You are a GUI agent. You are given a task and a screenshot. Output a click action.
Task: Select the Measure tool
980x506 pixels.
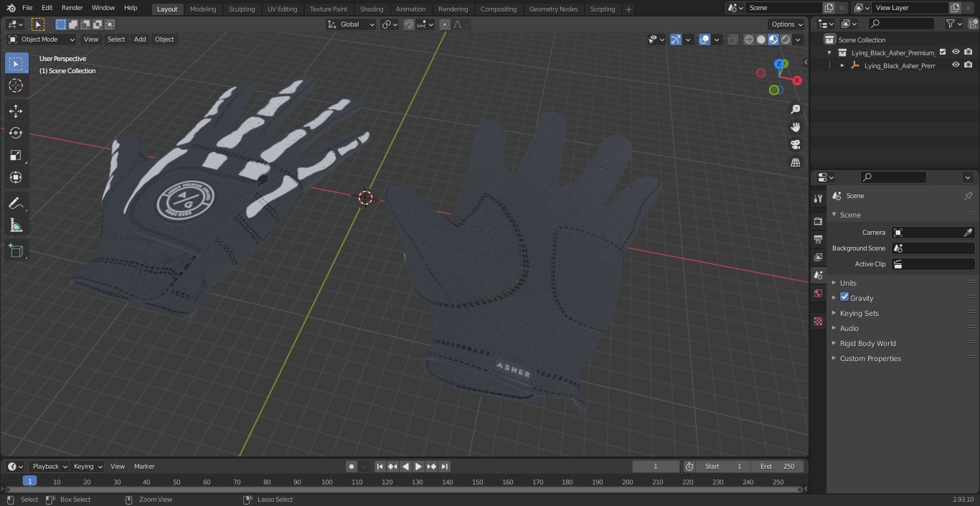(16, 226)
